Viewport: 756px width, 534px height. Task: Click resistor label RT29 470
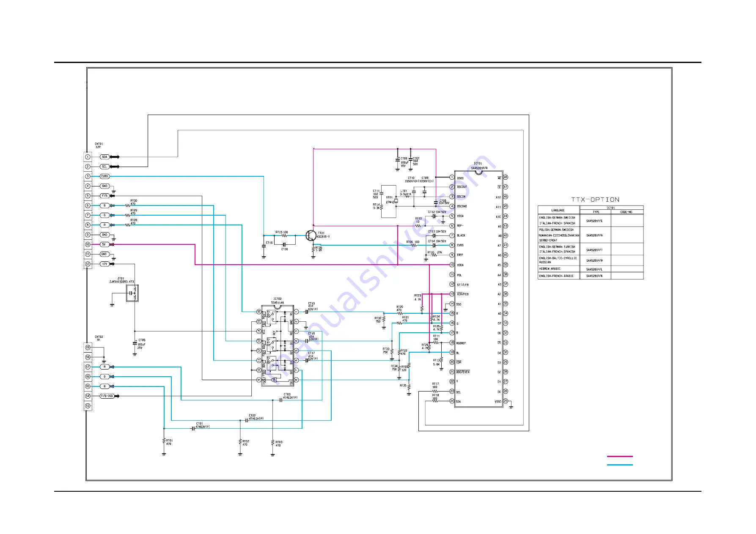[x=133, y=212]
